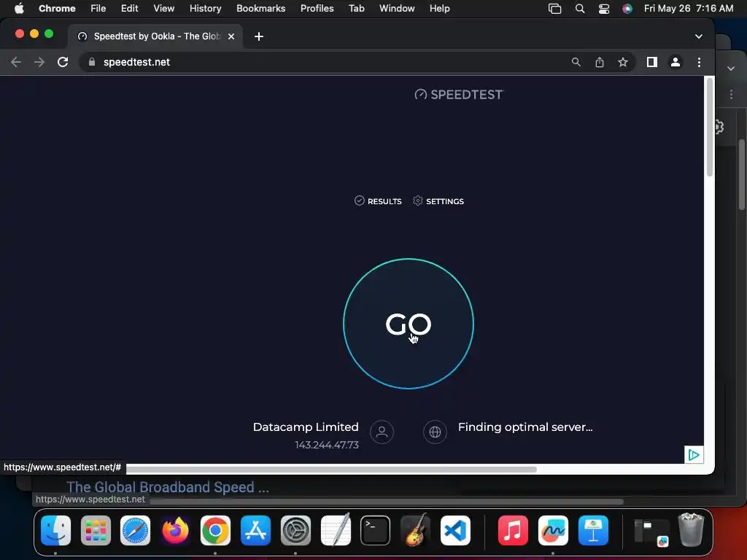This screenshot has width=747, height=560.
Task: Open the Profiles menu
Action: (317, 8)
